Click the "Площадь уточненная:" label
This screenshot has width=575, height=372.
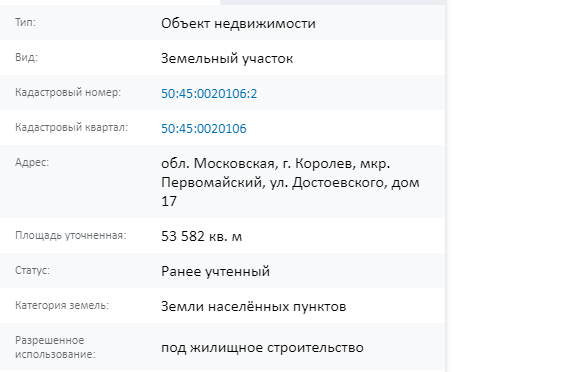tap(71, 235)
